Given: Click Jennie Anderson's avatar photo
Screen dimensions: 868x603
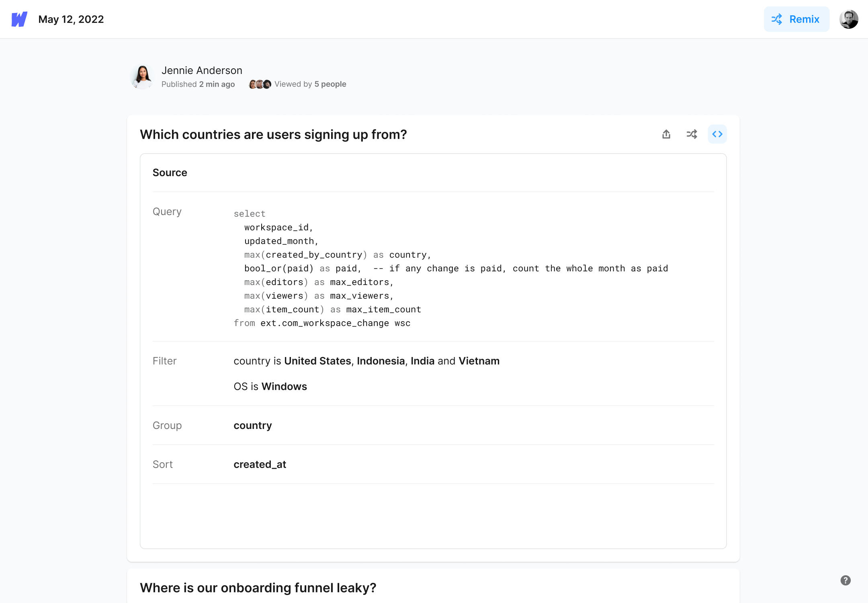Looking at the screenshot, I should click(142, 77).
